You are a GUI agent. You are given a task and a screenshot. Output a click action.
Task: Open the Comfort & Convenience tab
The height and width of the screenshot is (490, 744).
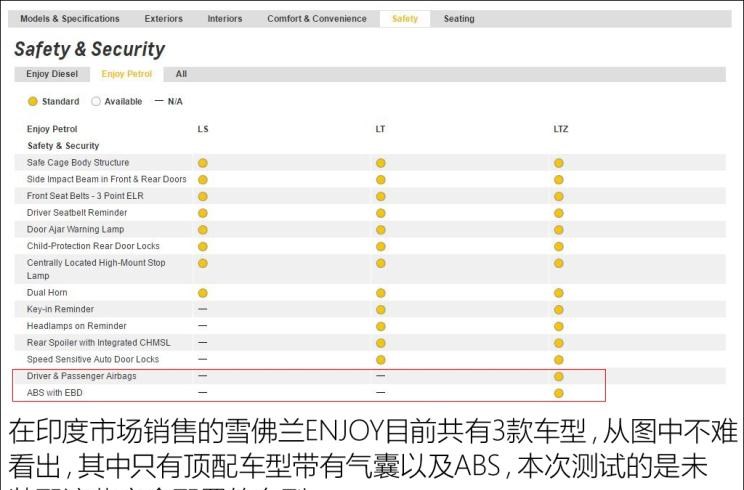(317, 19)
